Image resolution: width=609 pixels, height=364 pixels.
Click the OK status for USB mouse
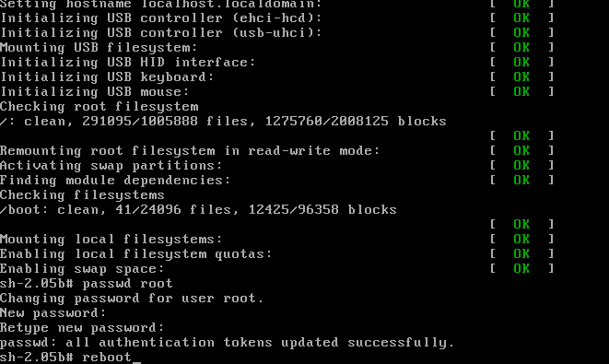(521, 91)
